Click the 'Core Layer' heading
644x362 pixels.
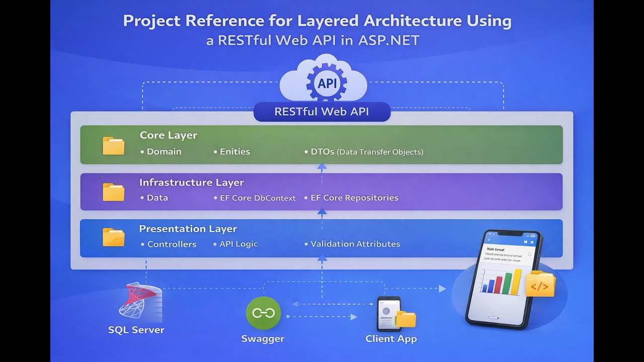pyautogui.click(x=169, y=135)
